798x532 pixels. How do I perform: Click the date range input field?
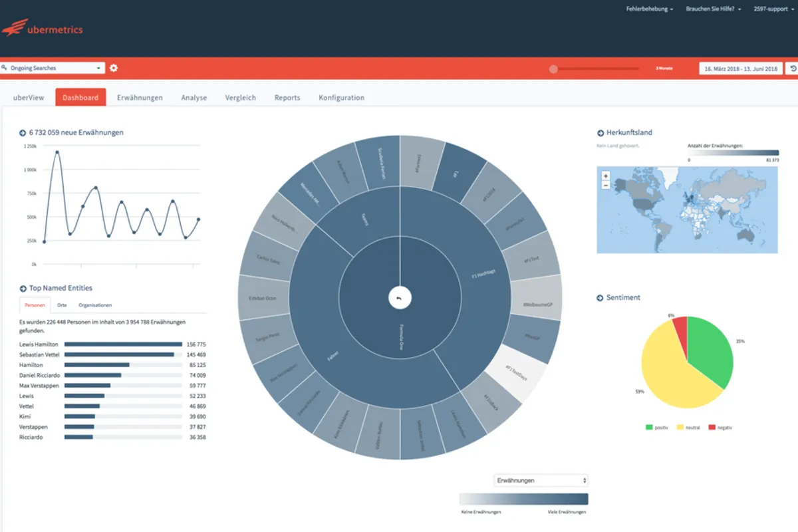tap(741, 68)
